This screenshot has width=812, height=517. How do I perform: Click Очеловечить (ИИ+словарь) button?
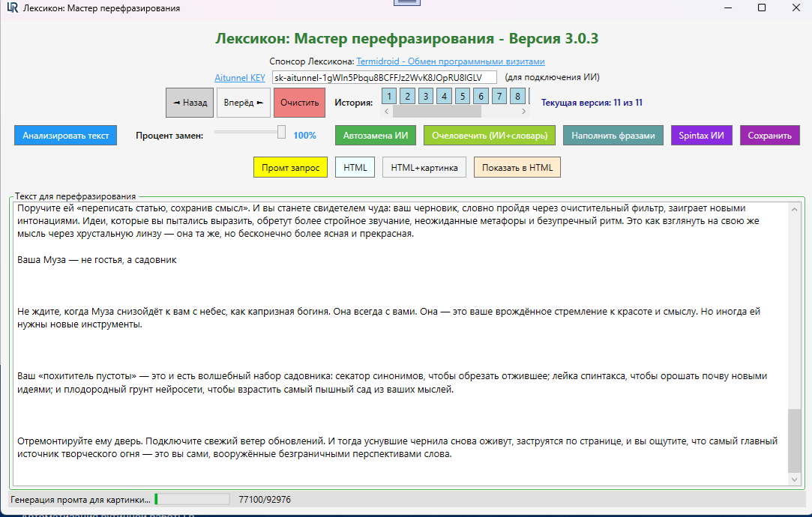click(x=489, y=136)
